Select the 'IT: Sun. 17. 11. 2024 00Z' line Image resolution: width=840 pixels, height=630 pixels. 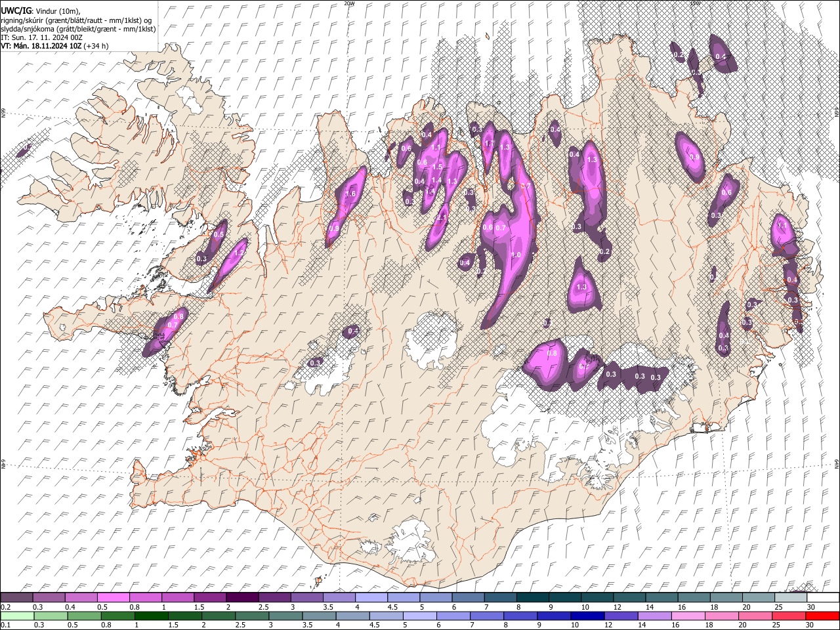click(41, 37)
